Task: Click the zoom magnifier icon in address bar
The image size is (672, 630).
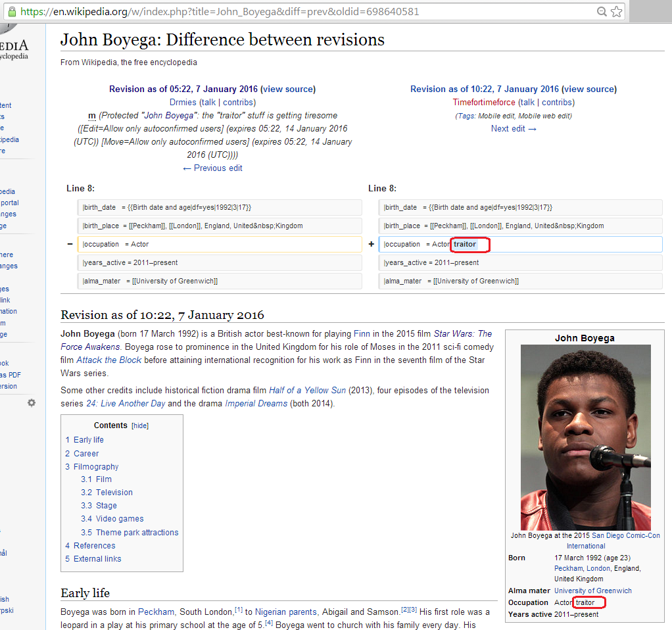Action: [x=602, y=12]
